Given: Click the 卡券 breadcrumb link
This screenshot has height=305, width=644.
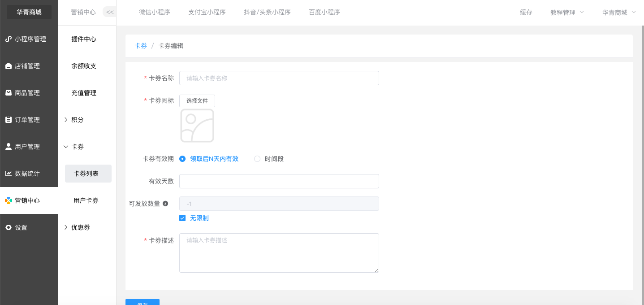Looking at the screenshot, I should click(141, 46).
